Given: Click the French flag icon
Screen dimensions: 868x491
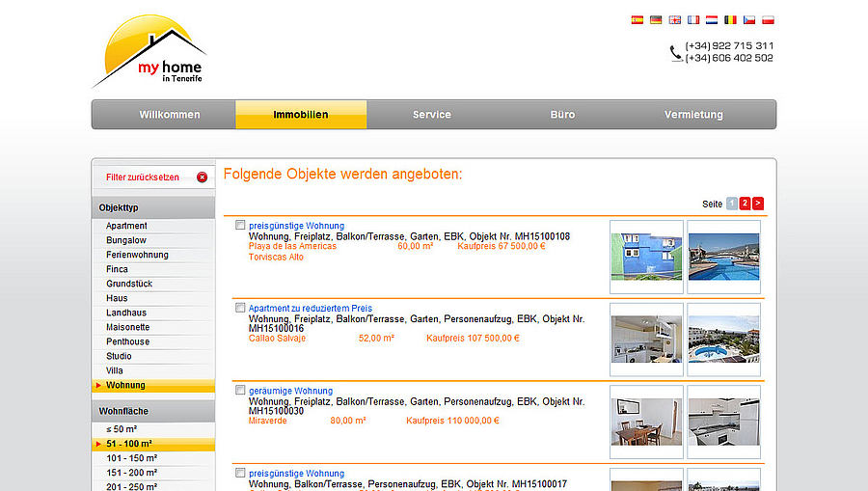Looking at the screenshot, I should coord(693,19).
